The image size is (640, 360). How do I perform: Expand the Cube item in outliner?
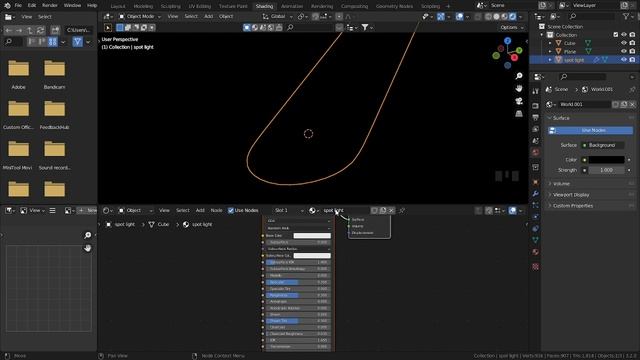pos(550,43)
